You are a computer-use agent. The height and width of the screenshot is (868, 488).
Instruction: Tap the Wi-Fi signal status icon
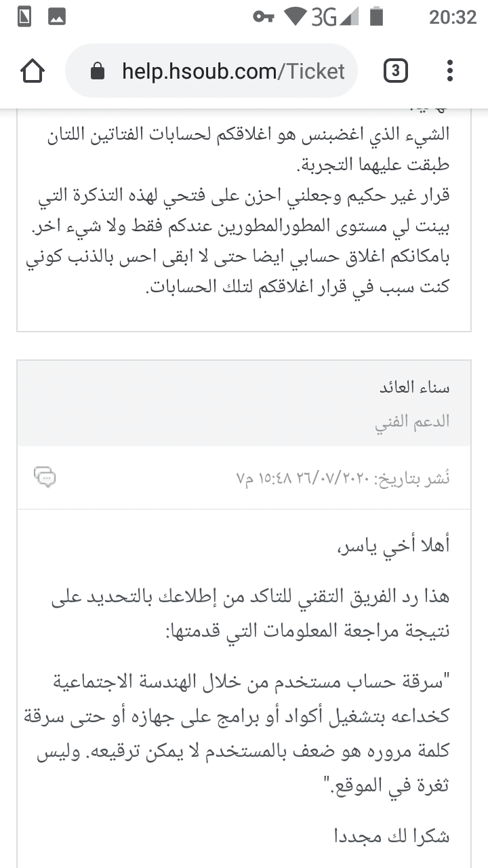pyautogui.click(x=295, y=18)
